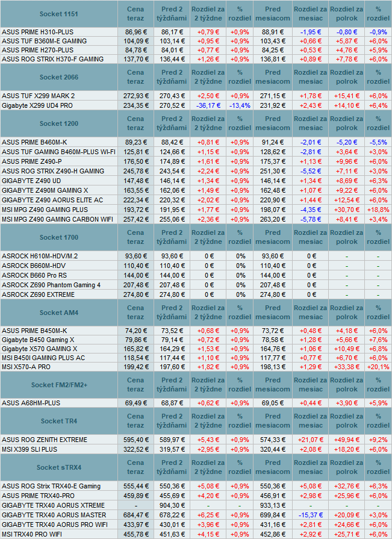This screenshot has width=392, height=539.
Task: Select the 86,96 € current price cell
Action: pyautogui.click(x=136, y=32)
